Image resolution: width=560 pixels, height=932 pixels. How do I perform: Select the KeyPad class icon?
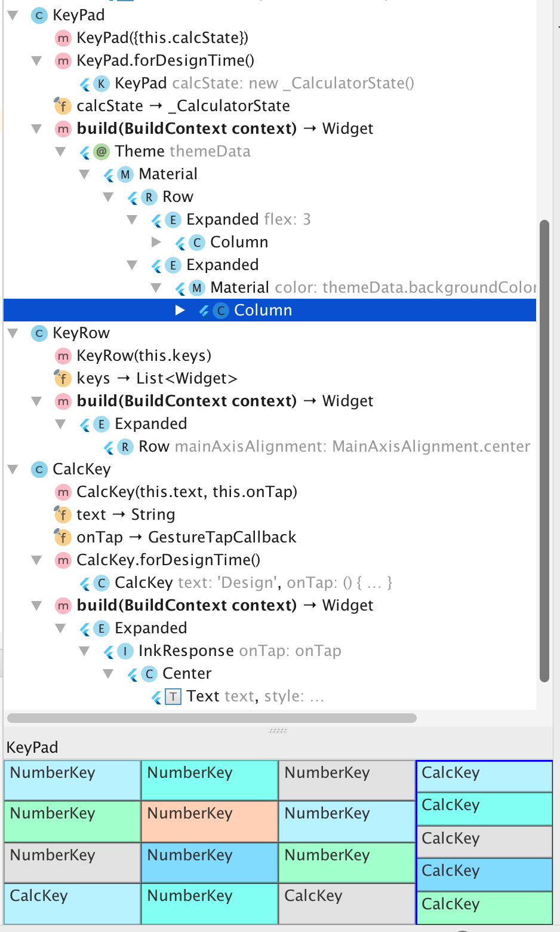[x=38, y=16]
